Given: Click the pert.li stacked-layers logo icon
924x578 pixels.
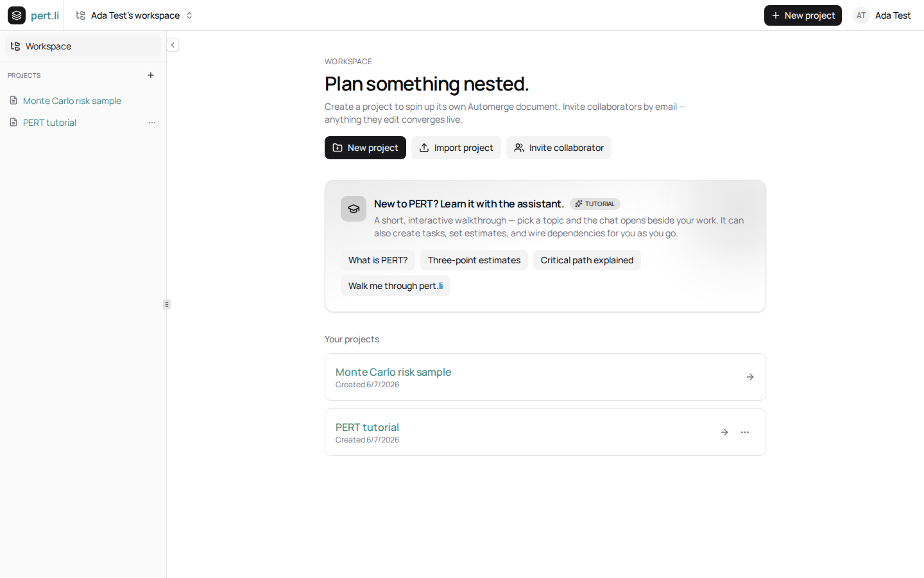Looking at the screenshot, I should [x=17, y=15].
